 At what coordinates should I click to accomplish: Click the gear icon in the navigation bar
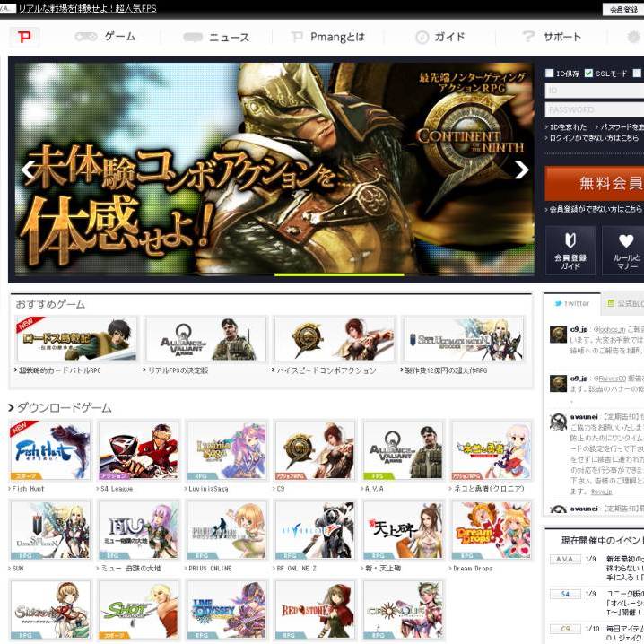pos(634,37)
